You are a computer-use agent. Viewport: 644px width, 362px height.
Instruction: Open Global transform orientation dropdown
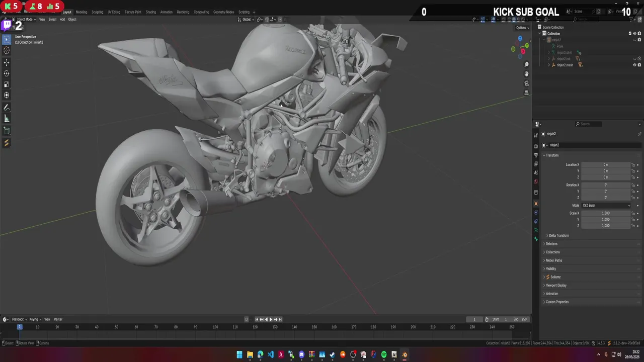click(x=247, y=20)
